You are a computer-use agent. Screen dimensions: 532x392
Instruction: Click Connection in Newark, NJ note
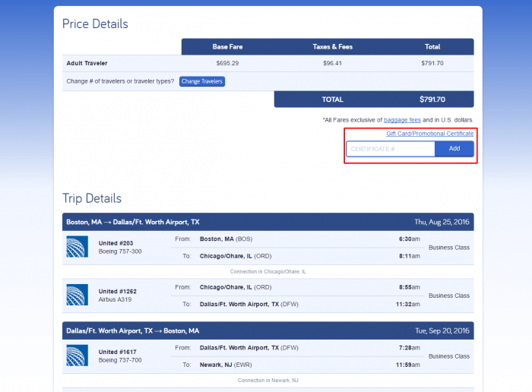click(268, 381)
